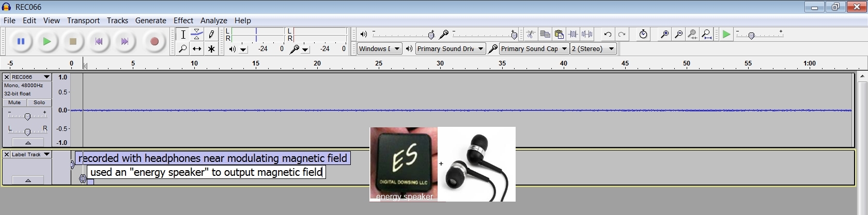Open the Generate menu

(x=150, y=21)
